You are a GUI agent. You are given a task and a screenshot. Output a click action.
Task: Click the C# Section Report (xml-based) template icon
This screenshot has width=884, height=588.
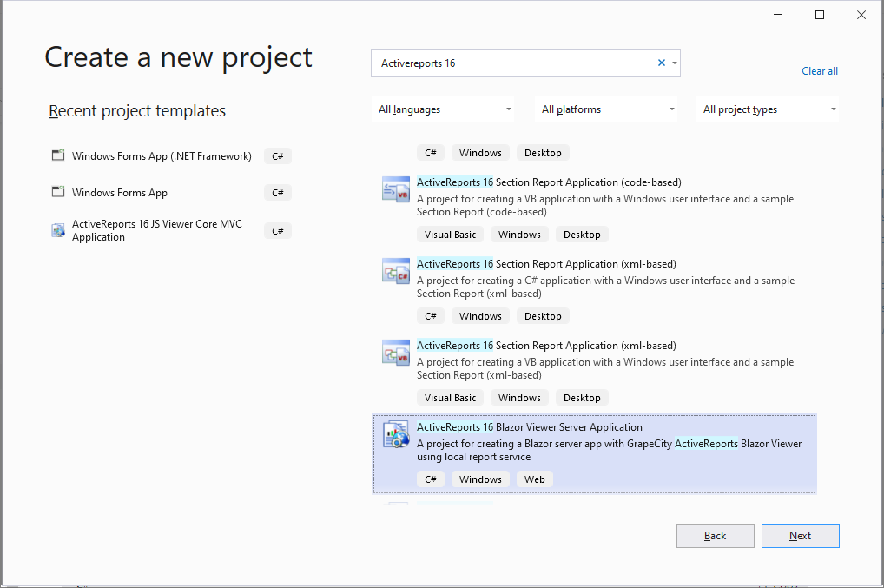point(396,271)
